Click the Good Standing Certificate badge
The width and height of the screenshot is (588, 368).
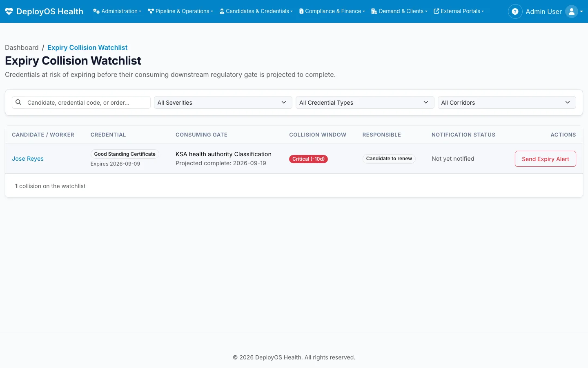(x=125, y=154)
